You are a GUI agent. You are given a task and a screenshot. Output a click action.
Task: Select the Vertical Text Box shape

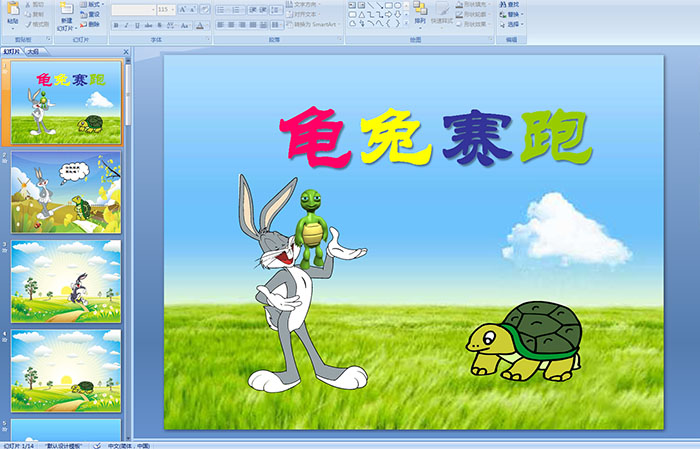point(361,5)
